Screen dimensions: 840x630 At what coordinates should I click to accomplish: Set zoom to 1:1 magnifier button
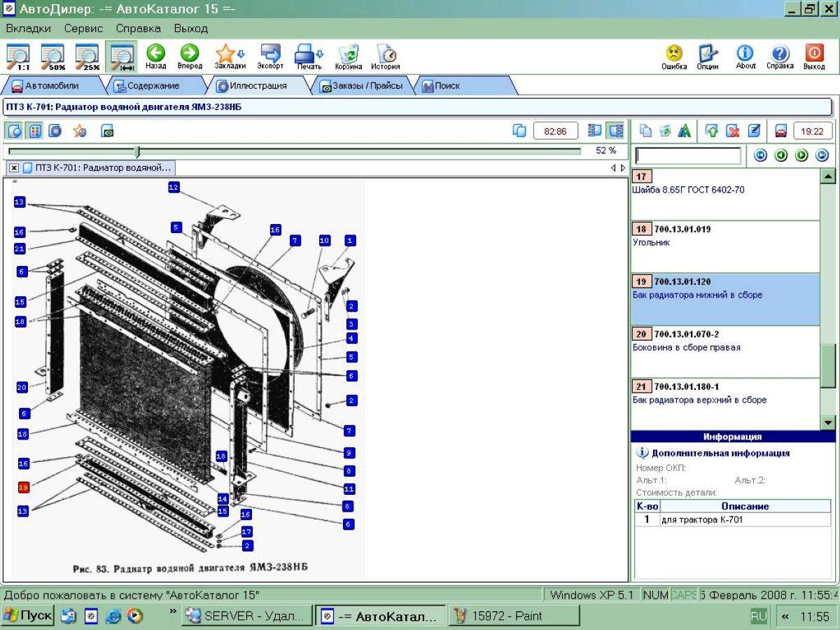tap(18, 57)
